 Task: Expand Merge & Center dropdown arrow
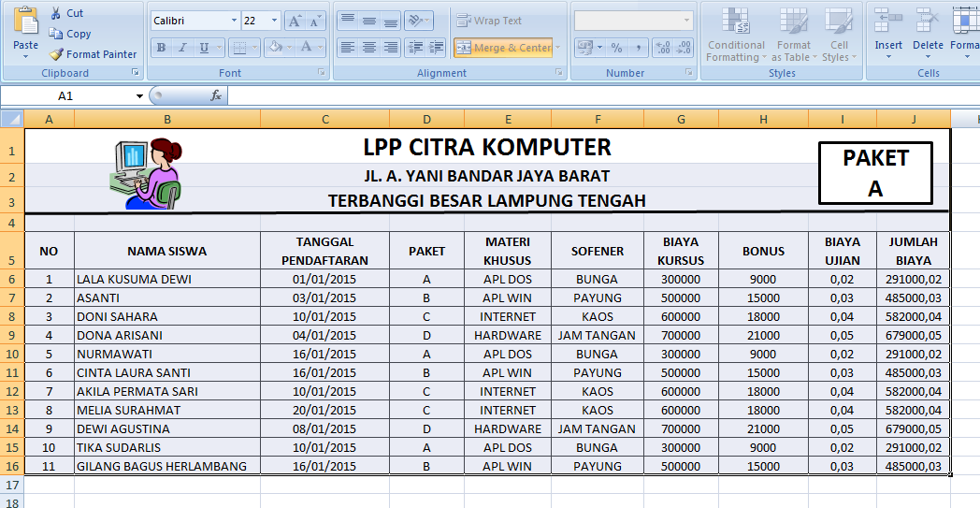point(558,48)
